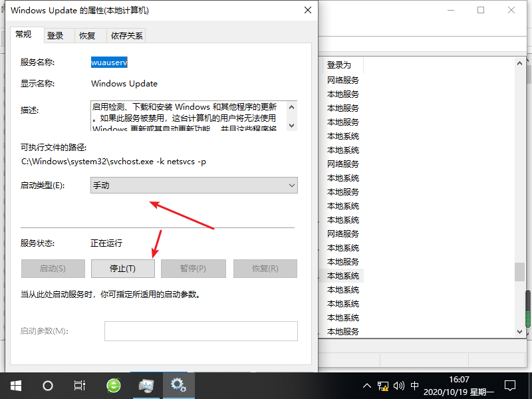Click the volume speaker tray icon
This screenshot has width=532, height=399.
tap(398, 385)
